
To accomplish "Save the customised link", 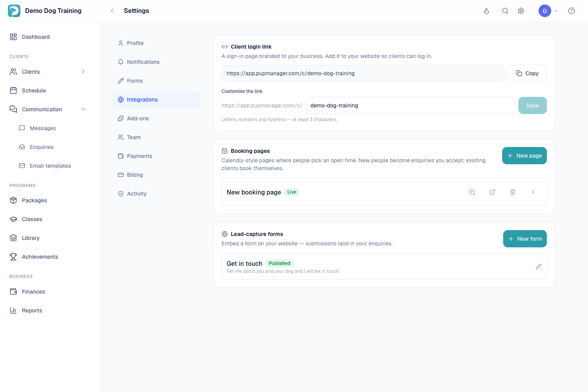I will click(x=532, y=105).
